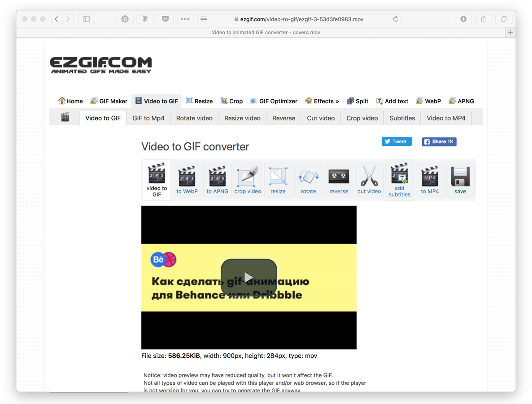Click the Video to GIF converter heading
This screenshot has width=532, height=404.
coord(195,147)
